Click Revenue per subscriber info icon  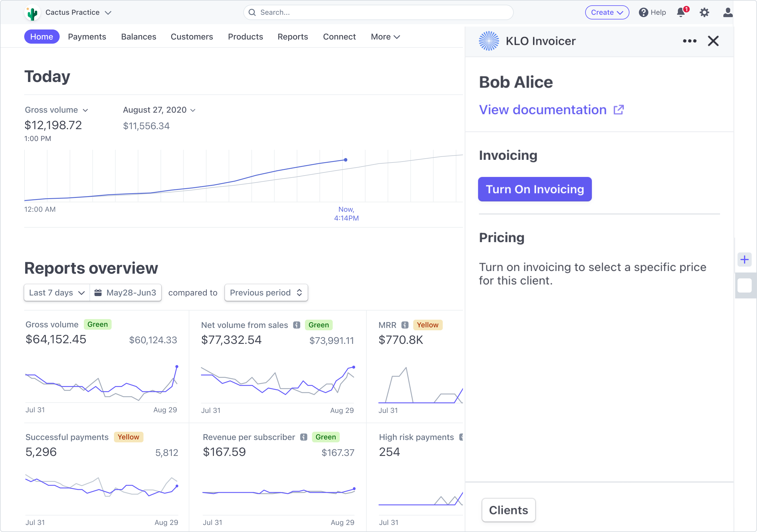(304, 437)
